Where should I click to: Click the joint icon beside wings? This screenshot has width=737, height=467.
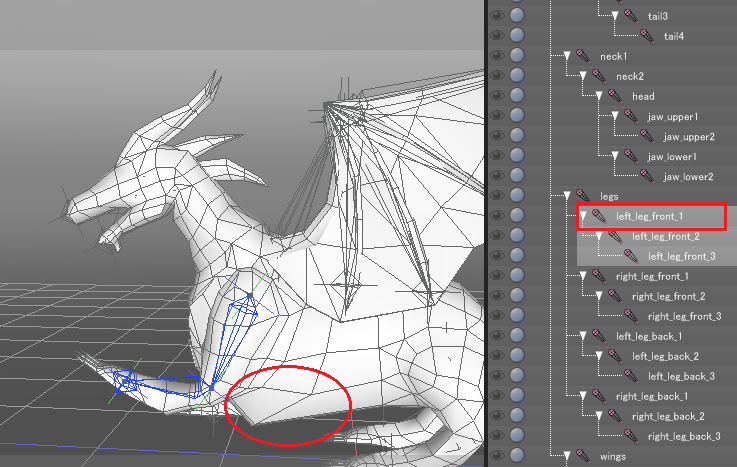click(583, 455)
